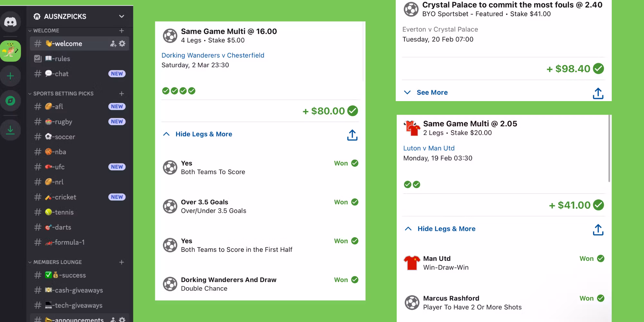Select the AUSNZPICKS server icon

tap(10, 51)
